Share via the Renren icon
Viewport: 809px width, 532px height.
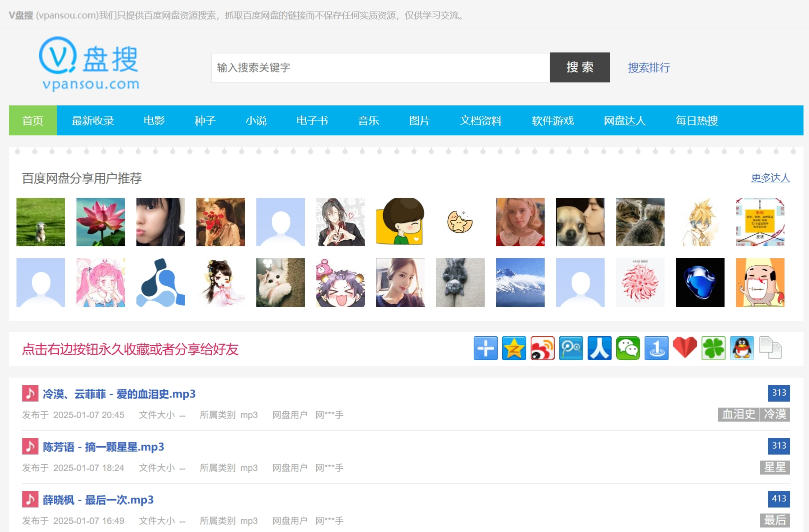[599, 348]
